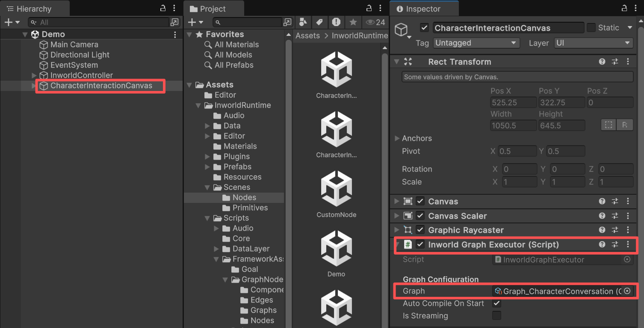644x328 pixels.
Task: Open Rect Transform help reference
Action: pos(602,62)
